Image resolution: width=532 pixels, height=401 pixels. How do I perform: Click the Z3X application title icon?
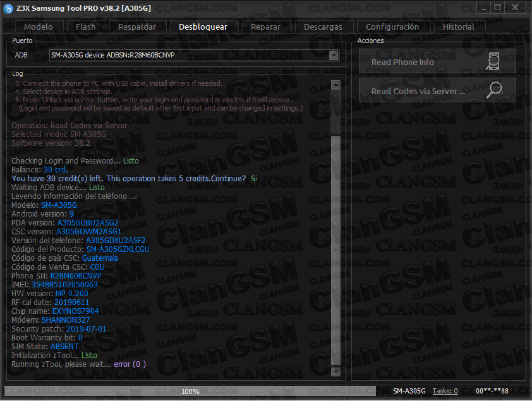point(8,8)
